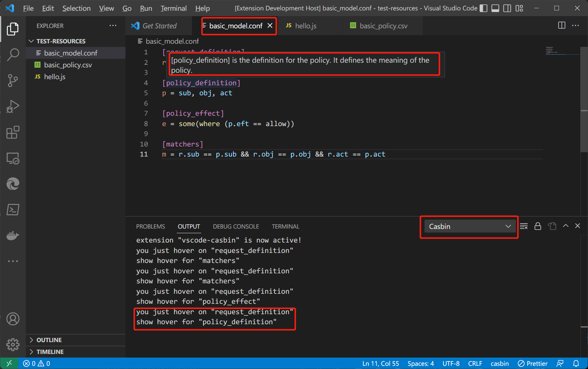The width and height of the screenshot is (588, 369).
Task: Close the basic_model.conf tab
Action: (270, 25)
